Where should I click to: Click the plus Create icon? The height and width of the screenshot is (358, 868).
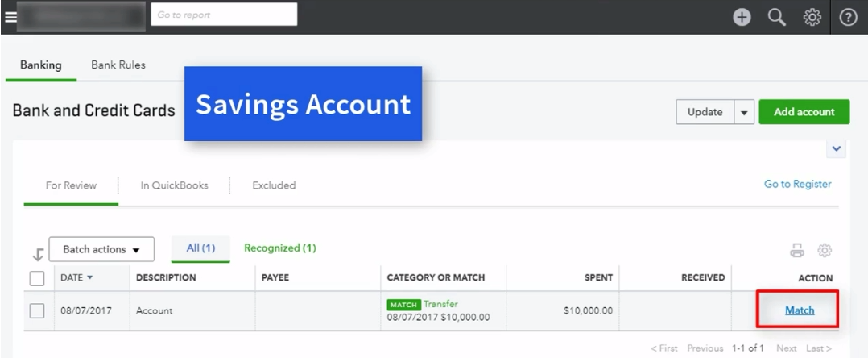pos(742,17)
